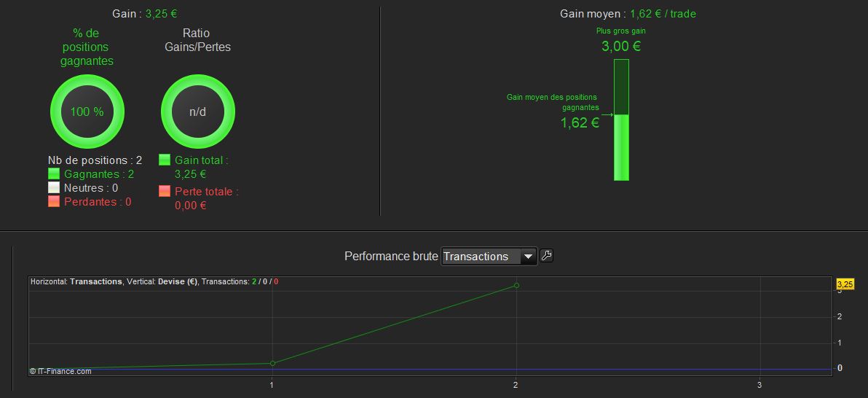Click the red Perdantes legend square
Viewport: 868px width, 398px height.
54,202
